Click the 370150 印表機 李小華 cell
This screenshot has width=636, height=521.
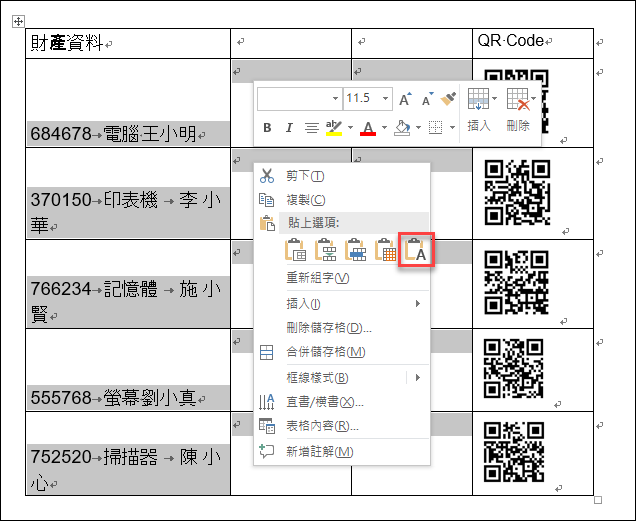(128, 194)
